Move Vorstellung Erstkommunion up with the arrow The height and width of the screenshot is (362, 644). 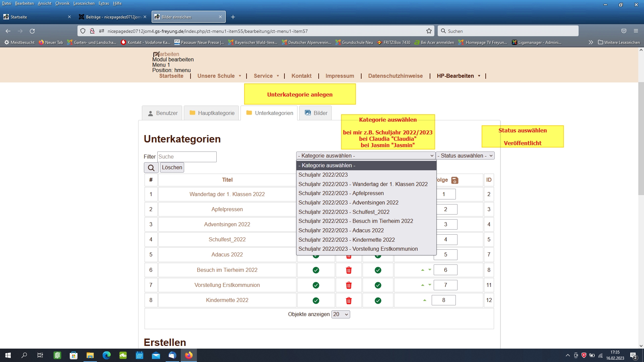[x=423, y=285]
